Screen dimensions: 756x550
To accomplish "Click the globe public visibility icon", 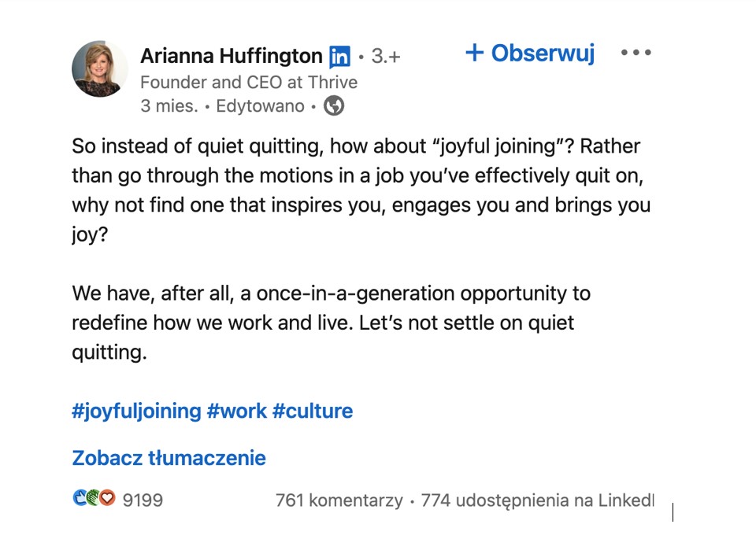I will coord(334,105).
